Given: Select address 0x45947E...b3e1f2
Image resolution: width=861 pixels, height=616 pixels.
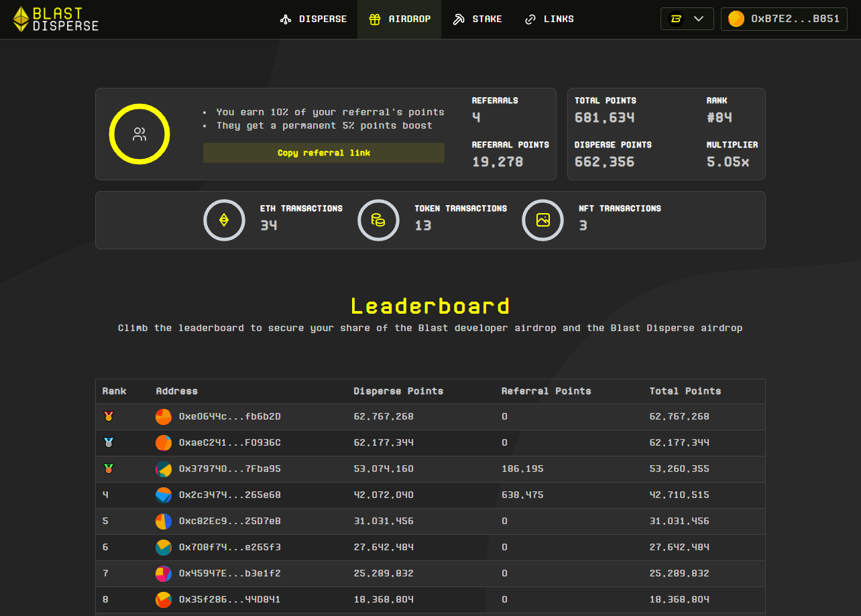Looking at the screenshot, I should point(230,574).
